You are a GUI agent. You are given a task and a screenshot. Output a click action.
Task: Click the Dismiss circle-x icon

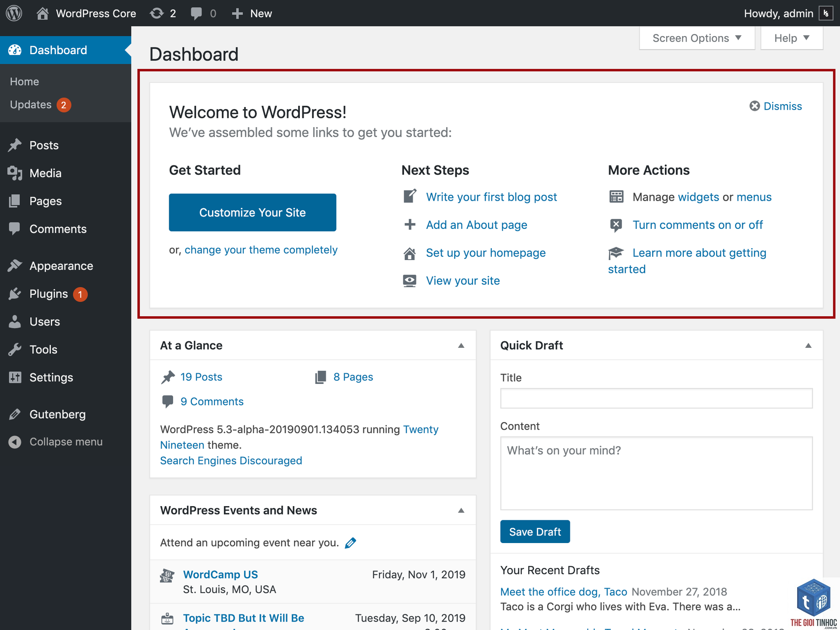point(754,106)
